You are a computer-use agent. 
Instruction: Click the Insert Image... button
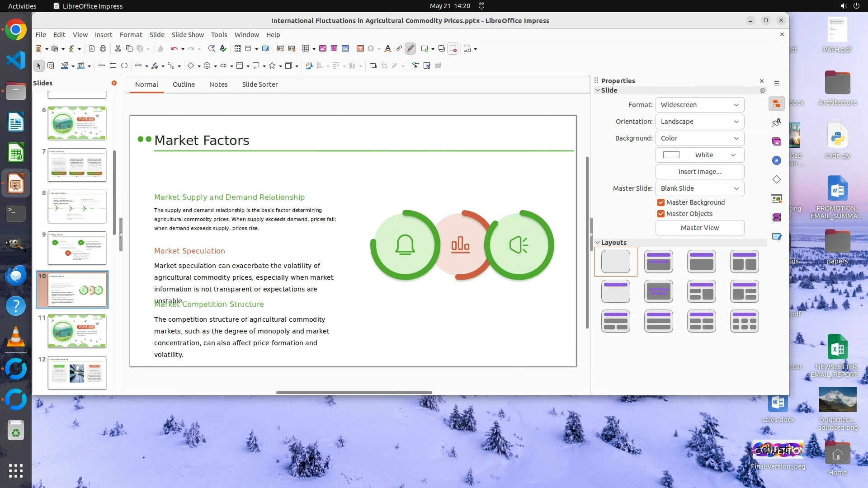[699, 172]
